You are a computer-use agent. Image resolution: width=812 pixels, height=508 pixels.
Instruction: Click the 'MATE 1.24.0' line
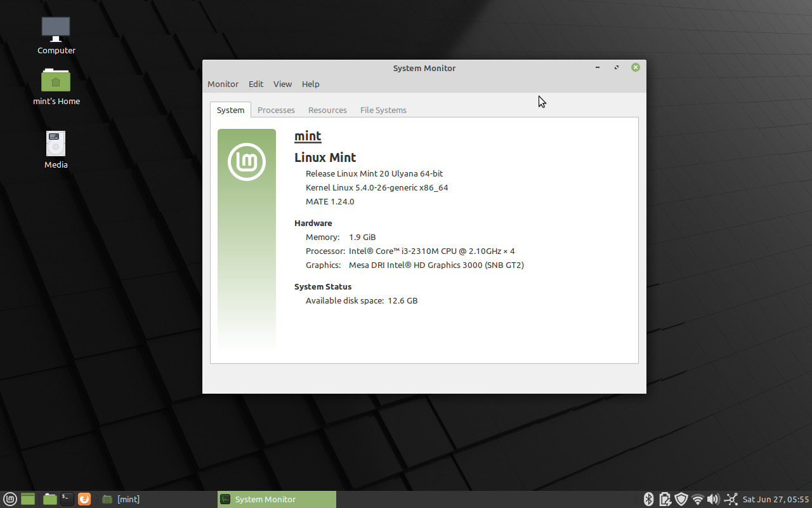(330, 201)
